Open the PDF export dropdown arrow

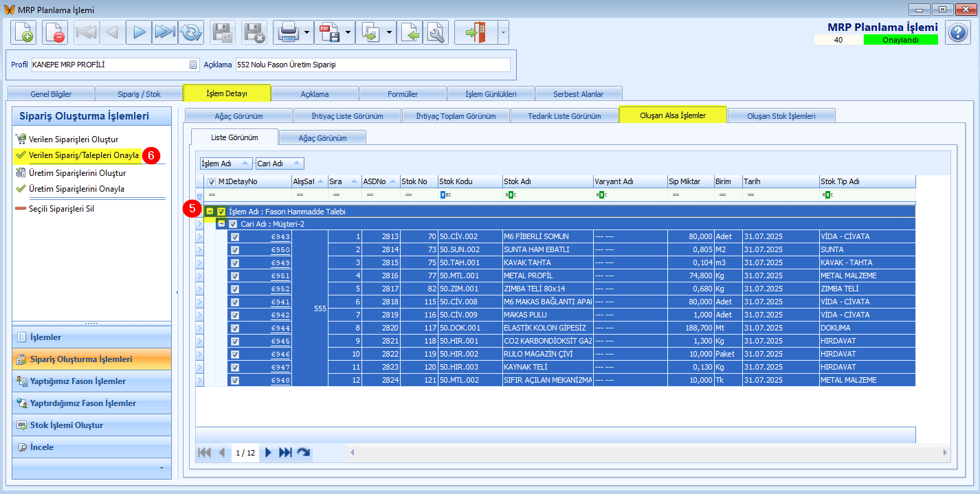click(348, 32)
